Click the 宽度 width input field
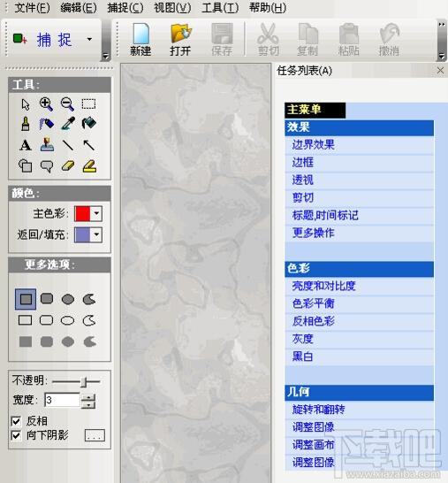Screen dimensions: 448x483 pos(63,401)
